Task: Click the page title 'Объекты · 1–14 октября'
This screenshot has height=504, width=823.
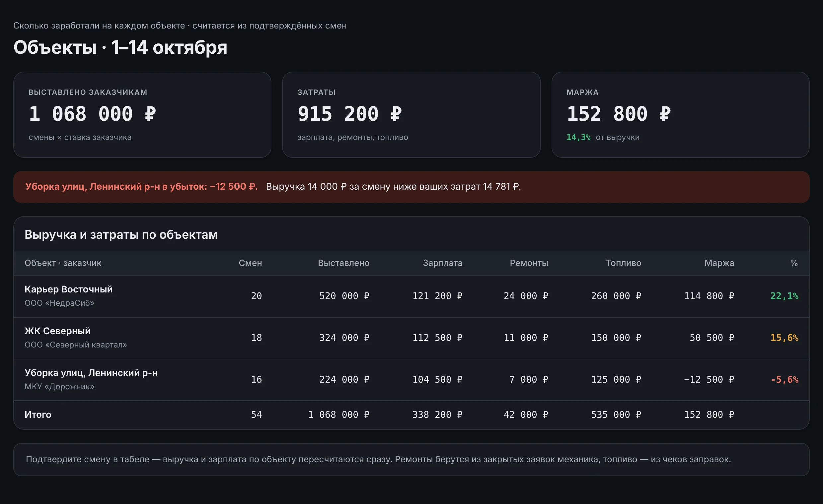Action: pyautogui.click(x=120, y=47)
